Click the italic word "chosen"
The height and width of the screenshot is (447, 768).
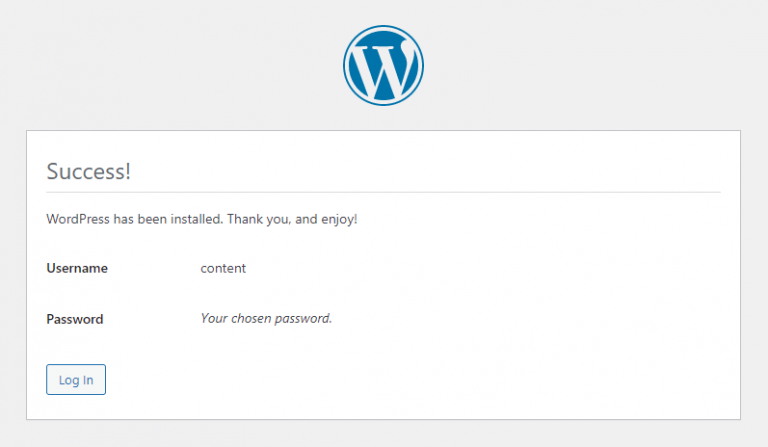point(254,319)
